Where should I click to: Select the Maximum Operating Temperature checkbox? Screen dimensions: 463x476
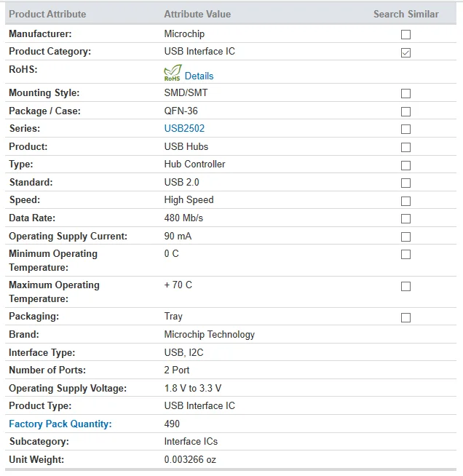point(405,286)
